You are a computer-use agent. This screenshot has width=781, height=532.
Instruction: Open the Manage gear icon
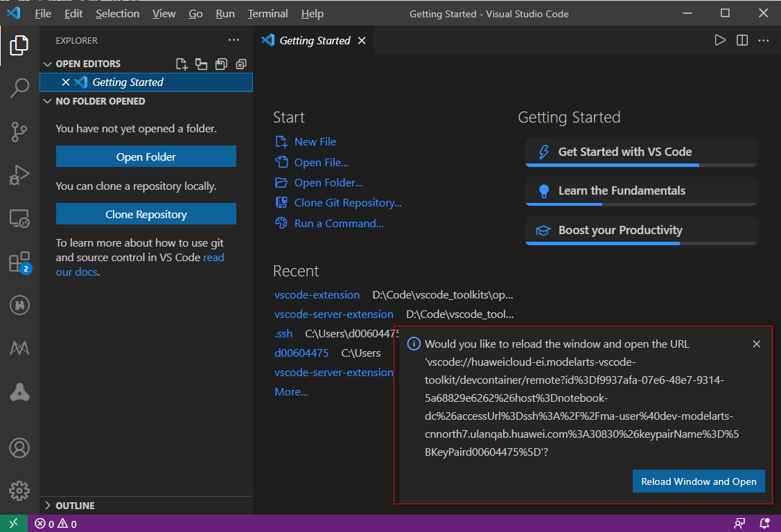point(19,490)
